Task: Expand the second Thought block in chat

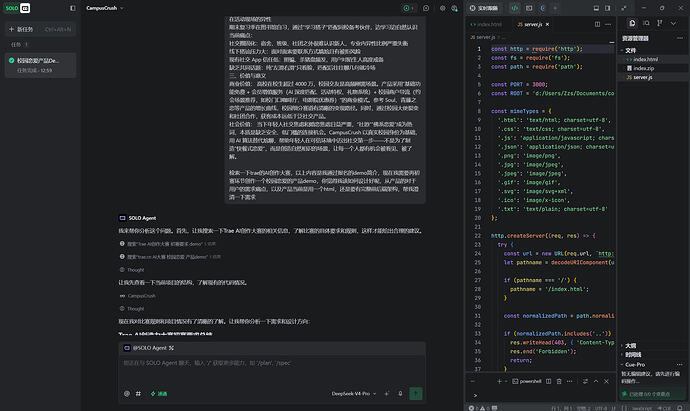Action: [132, 309]
